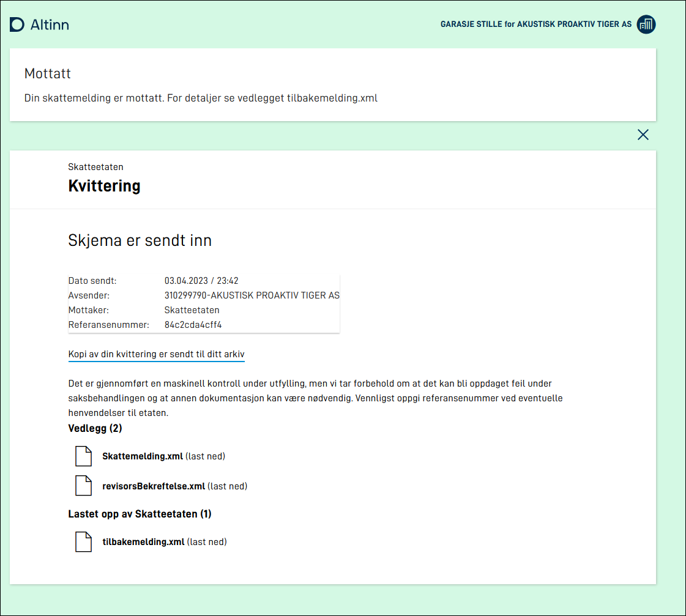Click the 'Kvittering' title
Screen dimensions: 686x616
pyautogui.click(x=104, y=186)
